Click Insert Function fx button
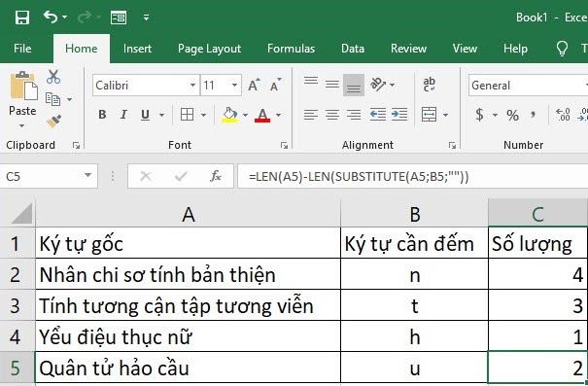The image size is (588, 386). 216,176
